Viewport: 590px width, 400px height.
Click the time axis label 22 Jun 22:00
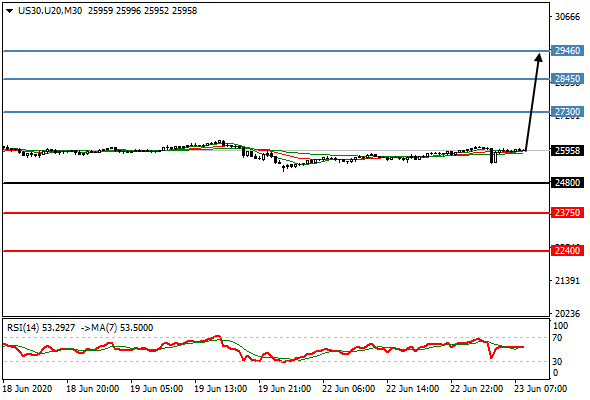[476, 389]
